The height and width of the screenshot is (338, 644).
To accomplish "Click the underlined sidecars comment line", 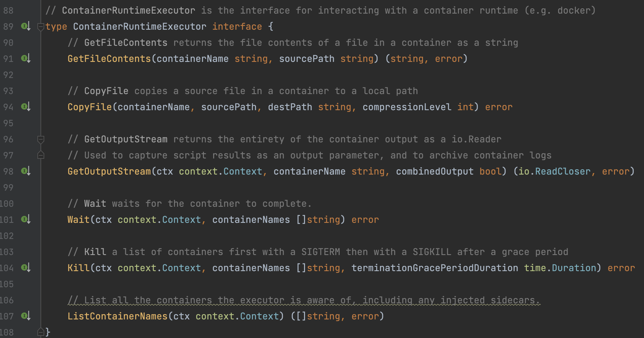I will pos(304,300).
